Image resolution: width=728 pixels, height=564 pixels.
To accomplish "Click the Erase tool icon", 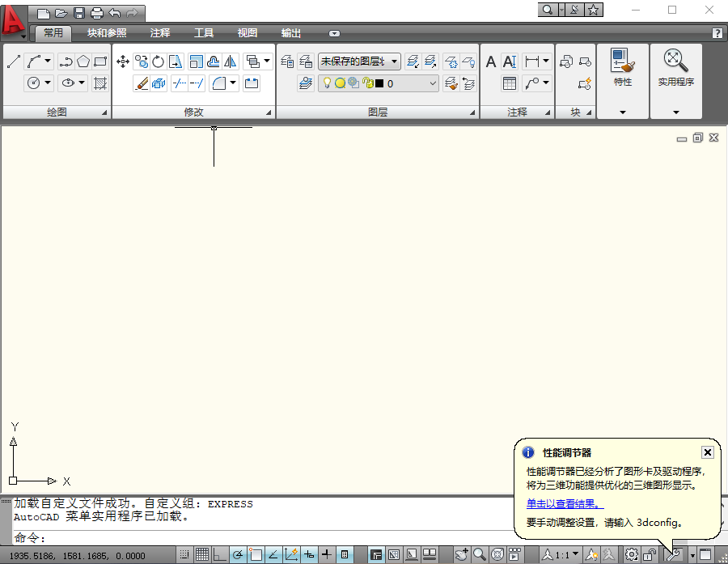I will point(141,83).
